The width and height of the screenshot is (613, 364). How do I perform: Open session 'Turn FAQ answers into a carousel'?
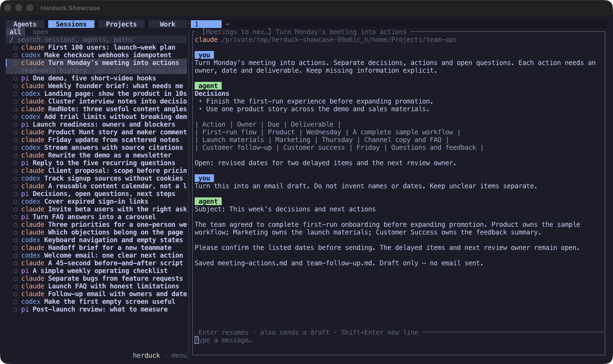[x=96, y=217]
